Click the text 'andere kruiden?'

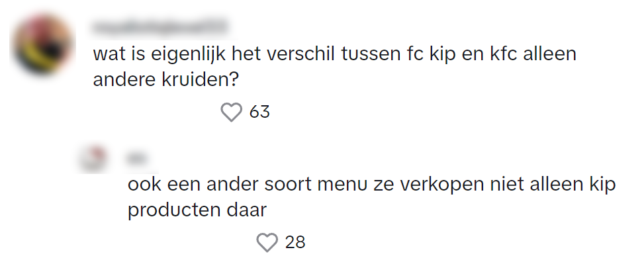click(x=165, y=79)
